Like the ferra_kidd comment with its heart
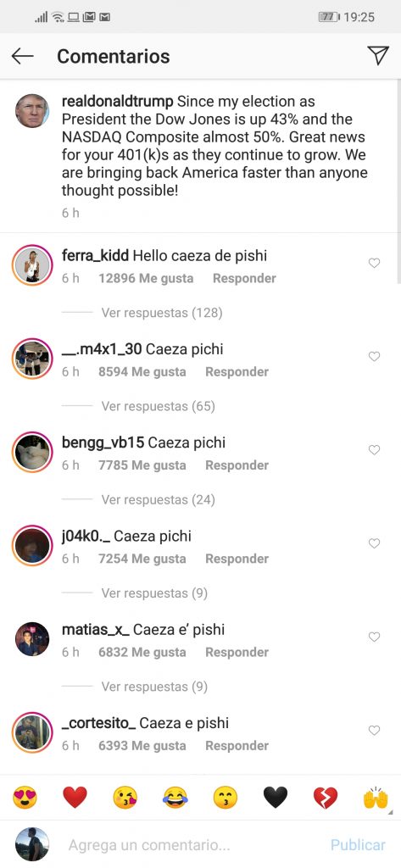 (x=375, y=264)
